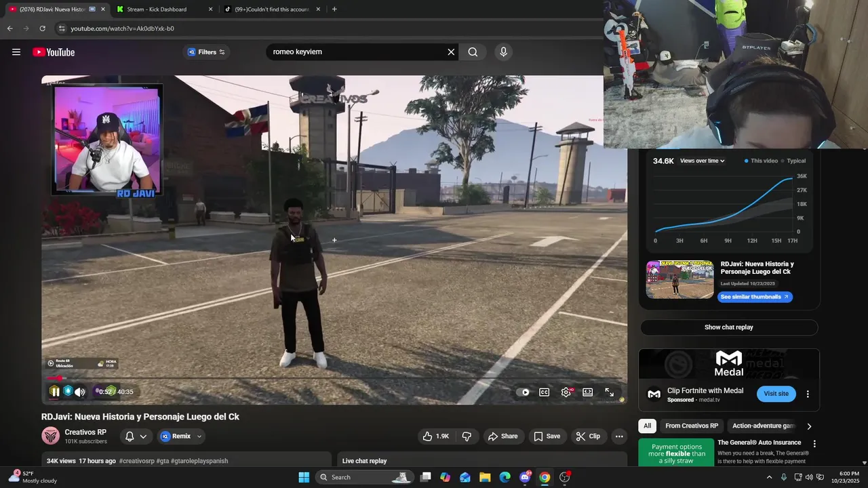Submit search with magnifying glass button
Screen dimensions: 868x488
point(473,52)
